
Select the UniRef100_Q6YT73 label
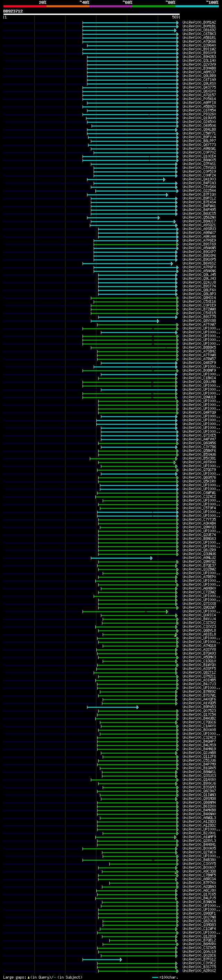tap(199, 145)
